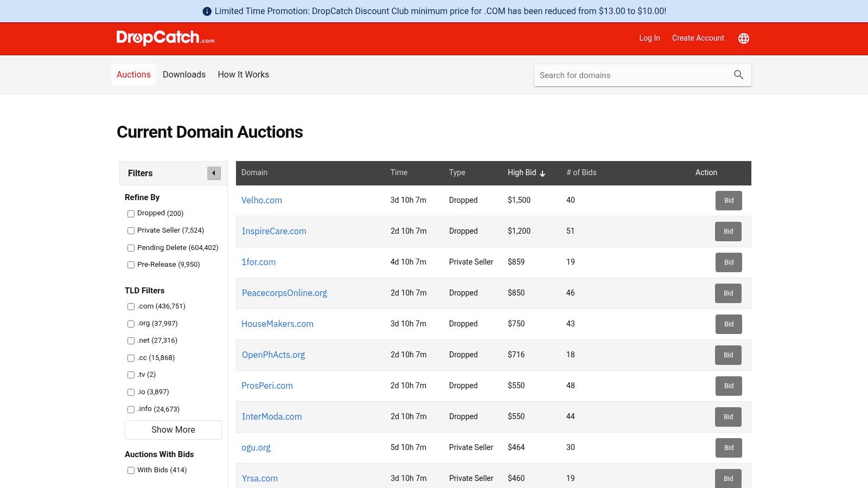Open the Downloads menu item
868x488 pixels.
tap(184, 75)
